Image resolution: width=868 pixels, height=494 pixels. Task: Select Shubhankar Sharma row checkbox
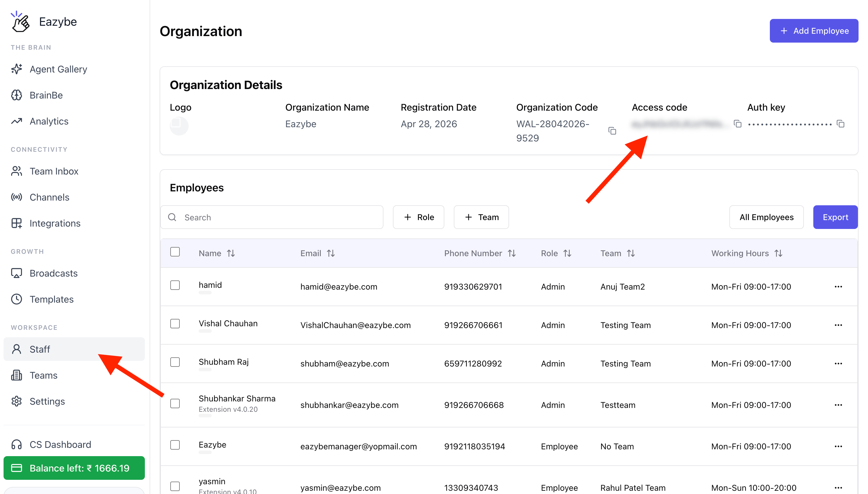175,404
